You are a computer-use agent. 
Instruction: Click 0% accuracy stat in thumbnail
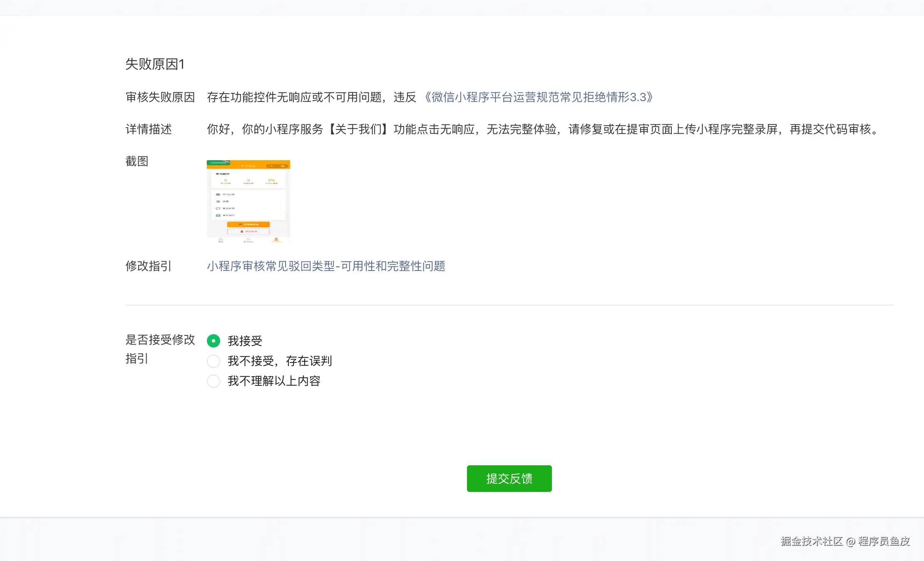click(x=271, y=181)
